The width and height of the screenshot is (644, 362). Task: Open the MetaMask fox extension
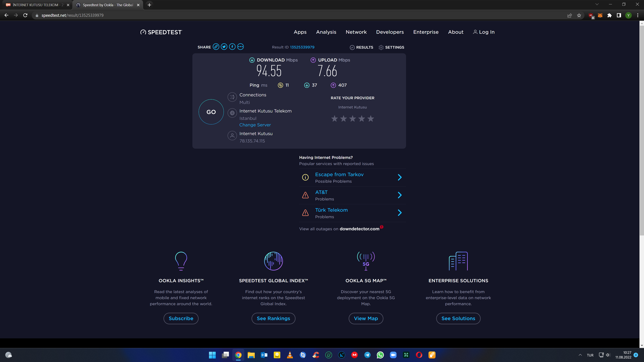coord(600,15)
